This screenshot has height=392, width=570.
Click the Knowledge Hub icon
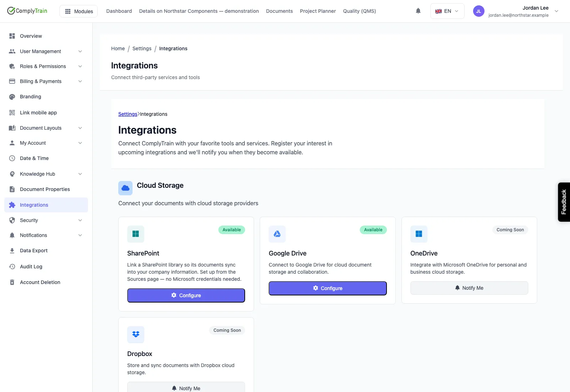pos(12,174)
